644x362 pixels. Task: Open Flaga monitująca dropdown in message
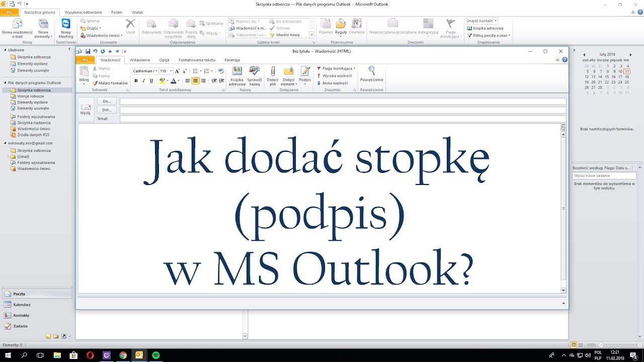coord(336,68)
